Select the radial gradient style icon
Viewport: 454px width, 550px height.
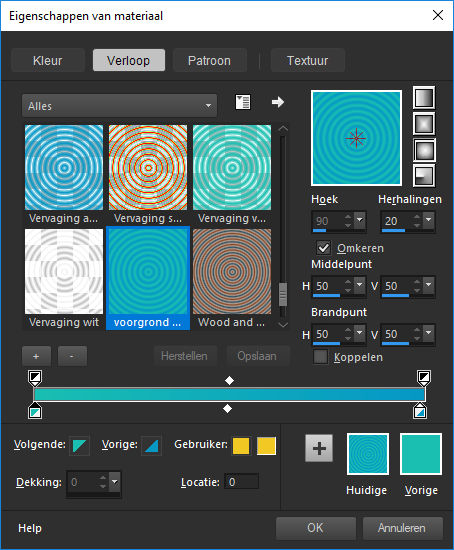(424, 175)
